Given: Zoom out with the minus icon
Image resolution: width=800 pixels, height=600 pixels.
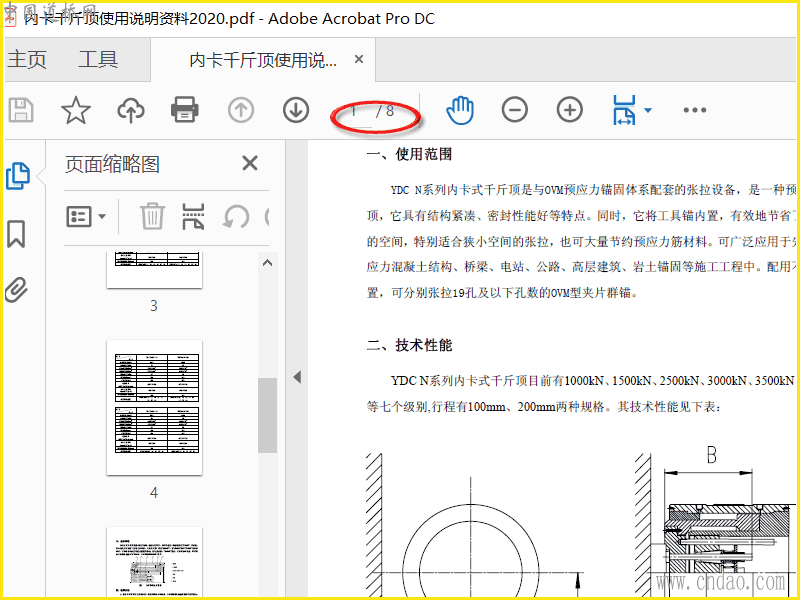Looking at the screenshot, I should click(x=514, y=110).
